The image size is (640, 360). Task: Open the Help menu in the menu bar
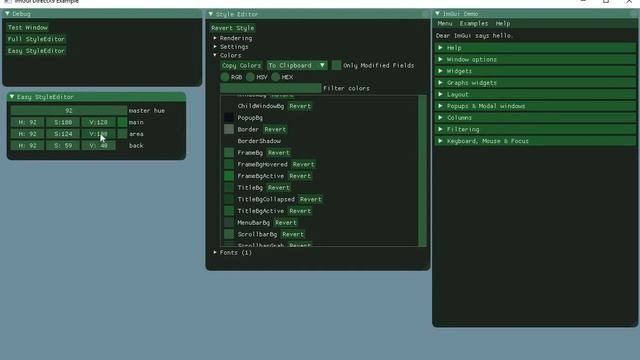[x=503, y=24]
